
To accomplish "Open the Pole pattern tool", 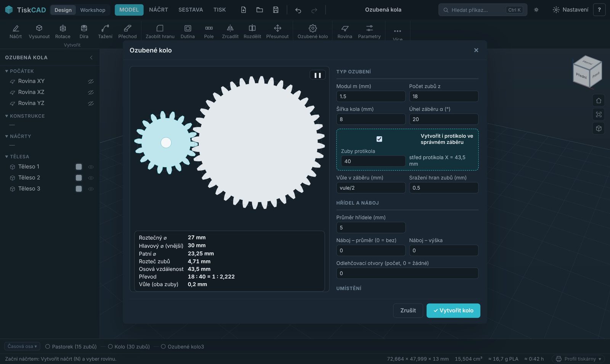I will pyautogui.click(x=209, y=32).
